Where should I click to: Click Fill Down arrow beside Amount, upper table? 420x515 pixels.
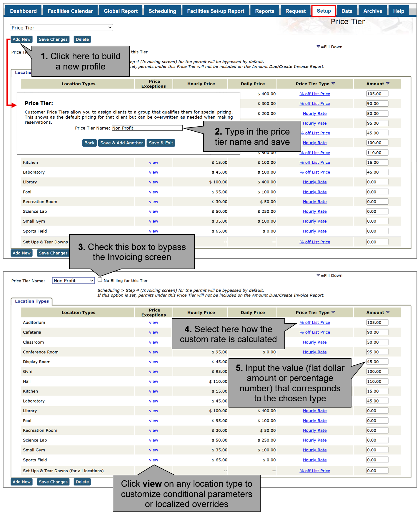(x=388, y=83)
